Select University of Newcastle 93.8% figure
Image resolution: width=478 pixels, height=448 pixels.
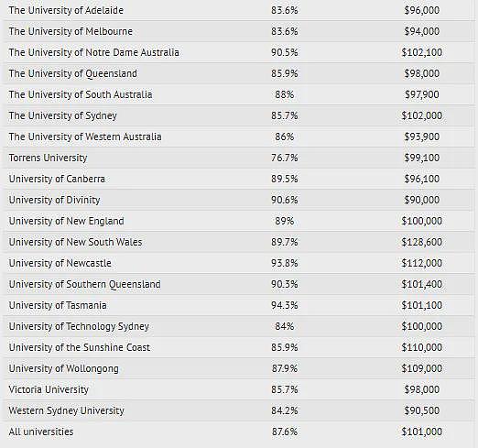(285, 263)
